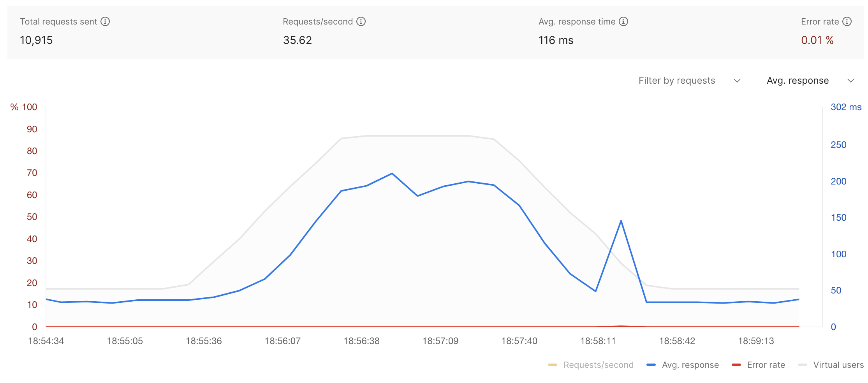Click info icon next to Total requests sent
This screenshot has height=383, width=868.
[105, 21]
